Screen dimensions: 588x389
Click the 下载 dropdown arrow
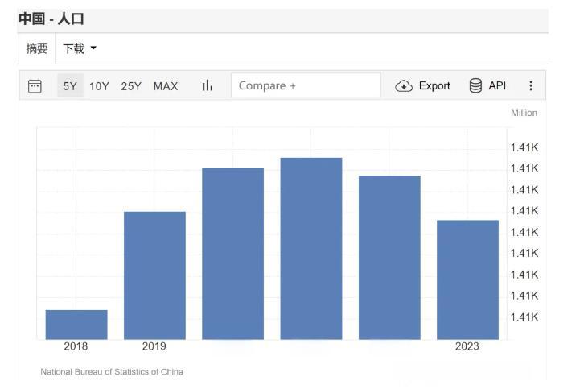click(93, 48)
